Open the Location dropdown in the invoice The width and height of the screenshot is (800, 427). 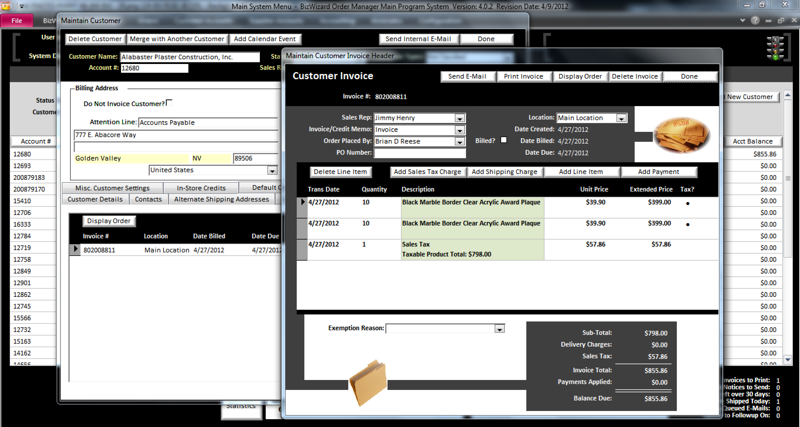(622, 118)
